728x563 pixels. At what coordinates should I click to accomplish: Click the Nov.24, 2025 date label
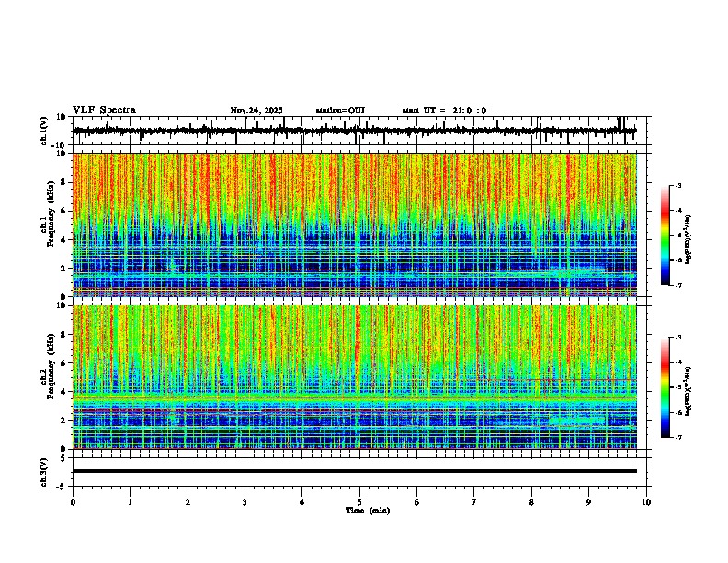pos(256,110)
